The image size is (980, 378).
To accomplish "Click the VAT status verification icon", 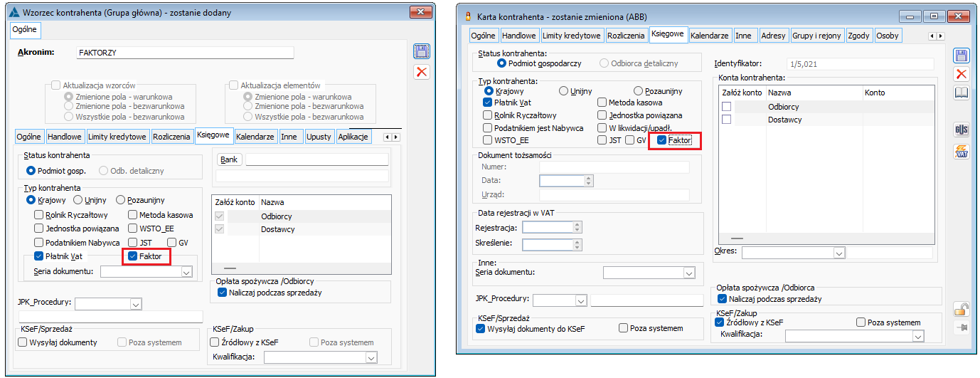I will 962,151.
